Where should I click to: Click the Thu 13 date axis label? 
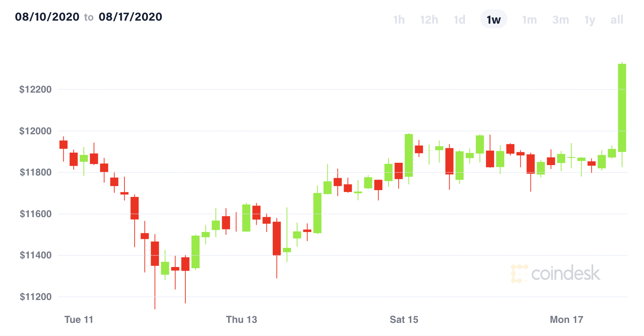pyautogui.click(x=242, y=319)
